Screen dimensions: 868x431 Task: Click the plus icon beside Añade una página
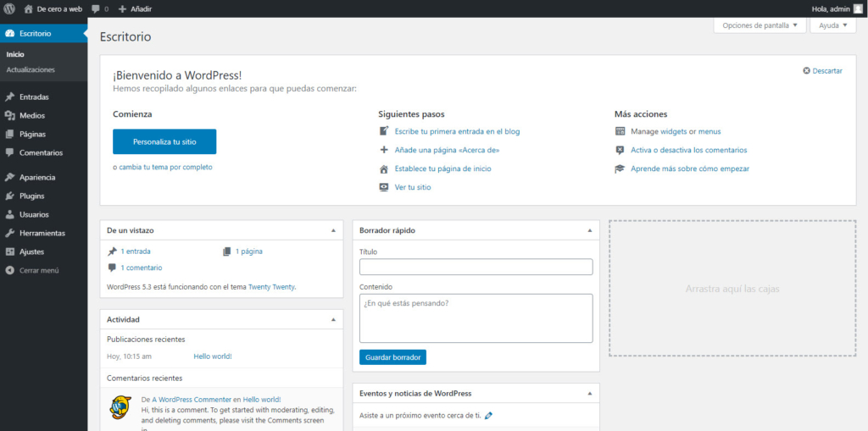(384, 150)
